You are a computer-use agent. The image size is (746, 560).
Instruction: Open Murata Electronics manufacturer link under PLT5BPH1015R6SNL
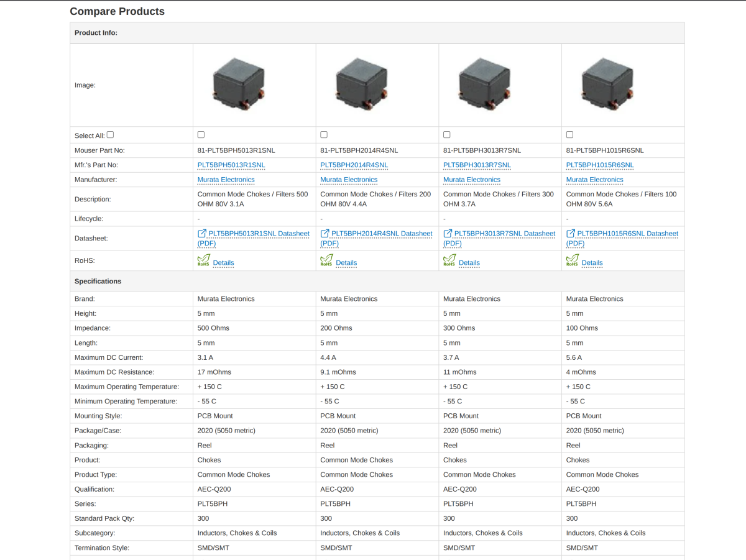click(x=595, y=180)
